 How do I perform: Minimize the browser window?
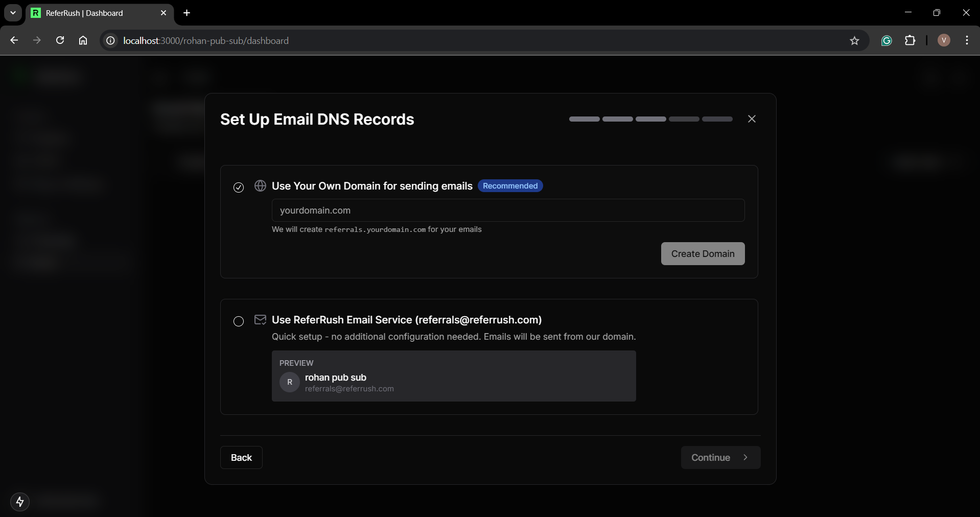908,13
